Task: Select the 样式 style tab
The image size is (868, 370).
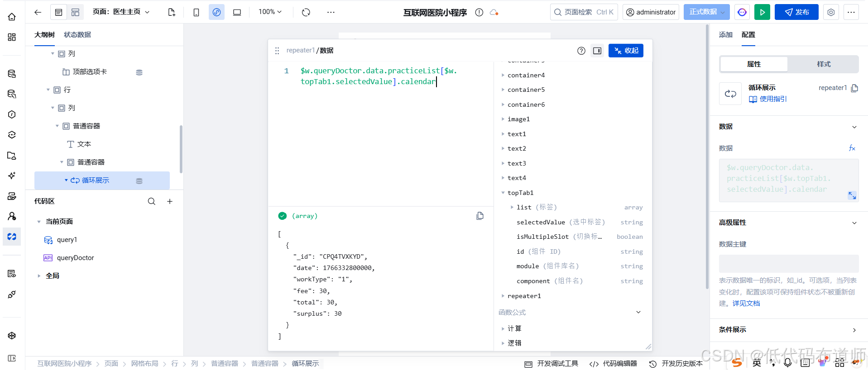Action: [824, 64]
